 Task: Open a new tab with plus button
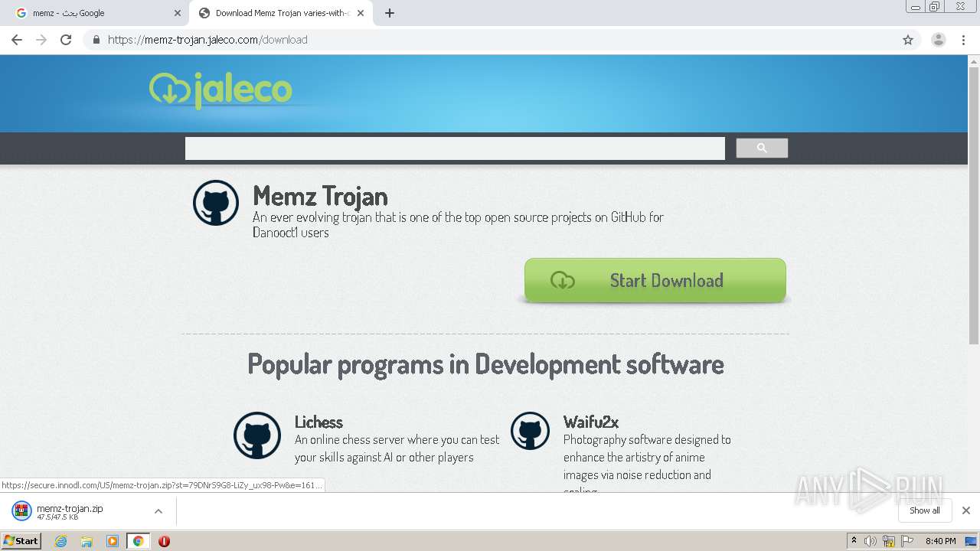pos(390,13)
